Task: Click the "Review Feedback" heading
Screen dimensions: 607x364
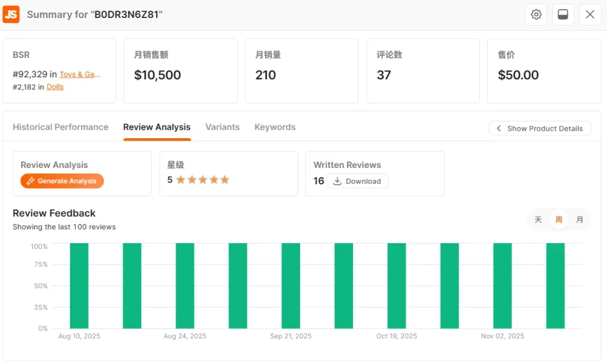Action: pyautogui.click(x=54, y=213)
